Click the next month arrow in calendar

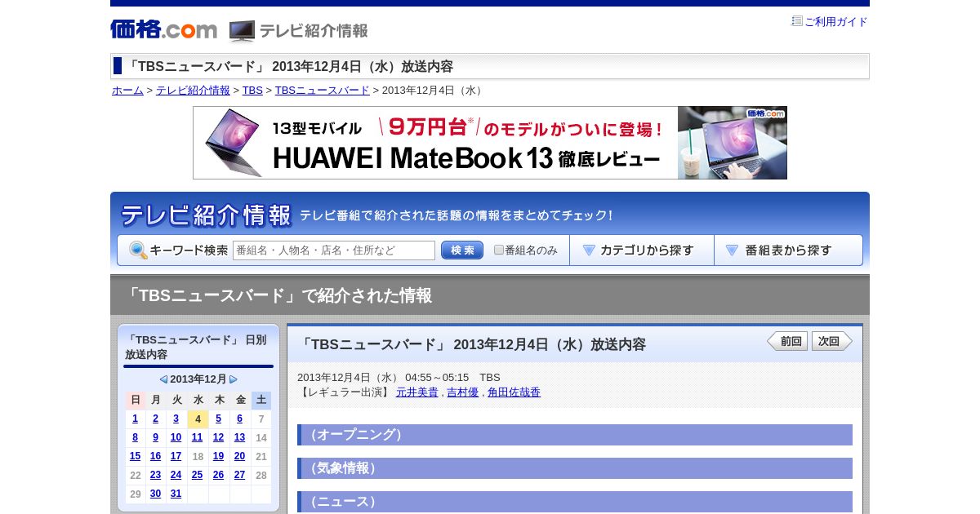[234, 379]
